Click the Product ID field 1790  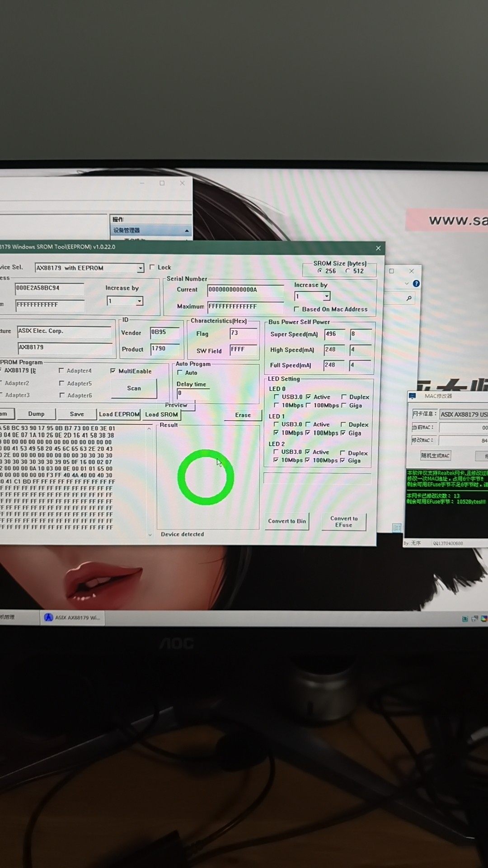164,349
